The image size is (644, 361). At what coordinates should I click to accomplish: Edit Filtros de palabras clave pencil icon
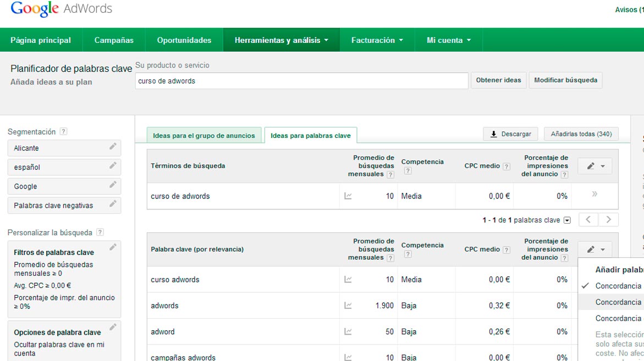113,247
